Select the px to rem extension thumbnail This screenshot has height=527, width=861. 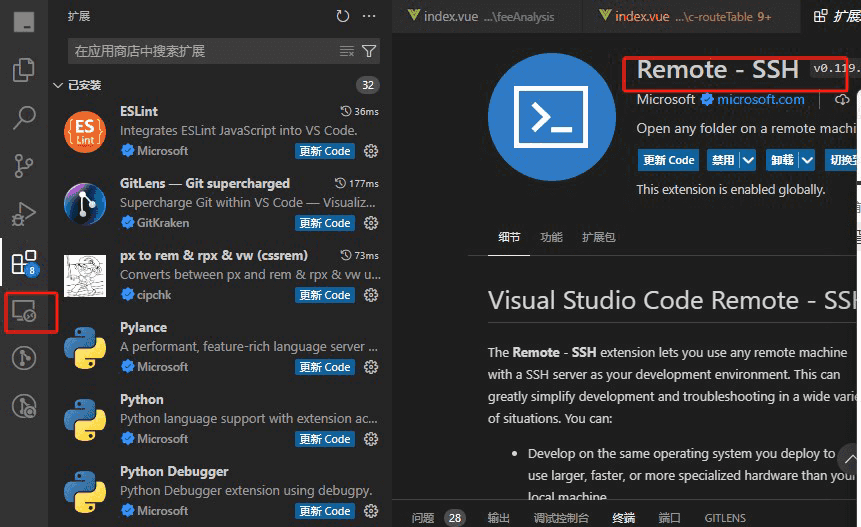(x=85, y=276)
